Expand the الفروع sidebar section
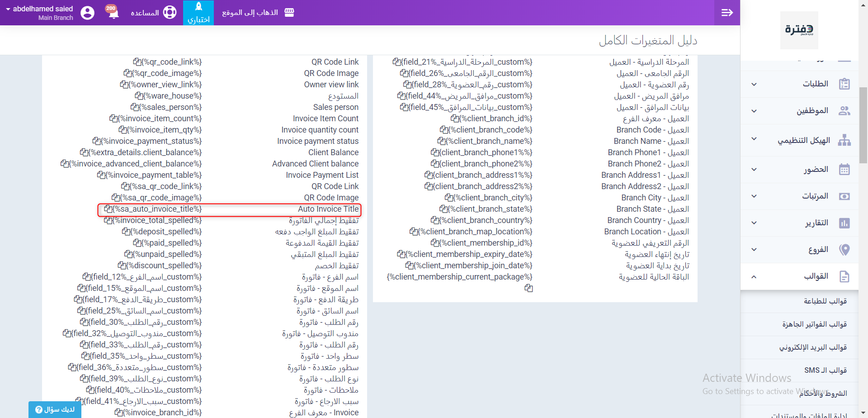 click(754, 249)
